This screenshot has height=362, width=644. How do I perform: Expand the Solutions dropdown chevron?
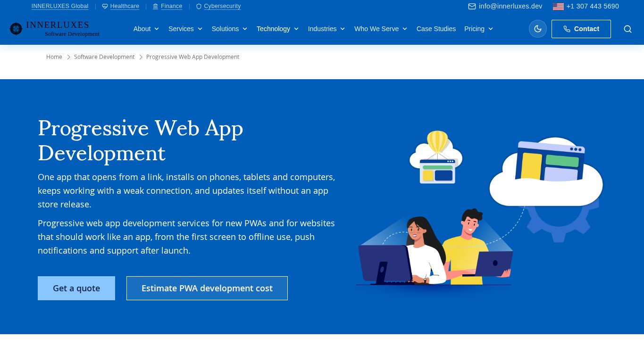[x=245, y=29]
